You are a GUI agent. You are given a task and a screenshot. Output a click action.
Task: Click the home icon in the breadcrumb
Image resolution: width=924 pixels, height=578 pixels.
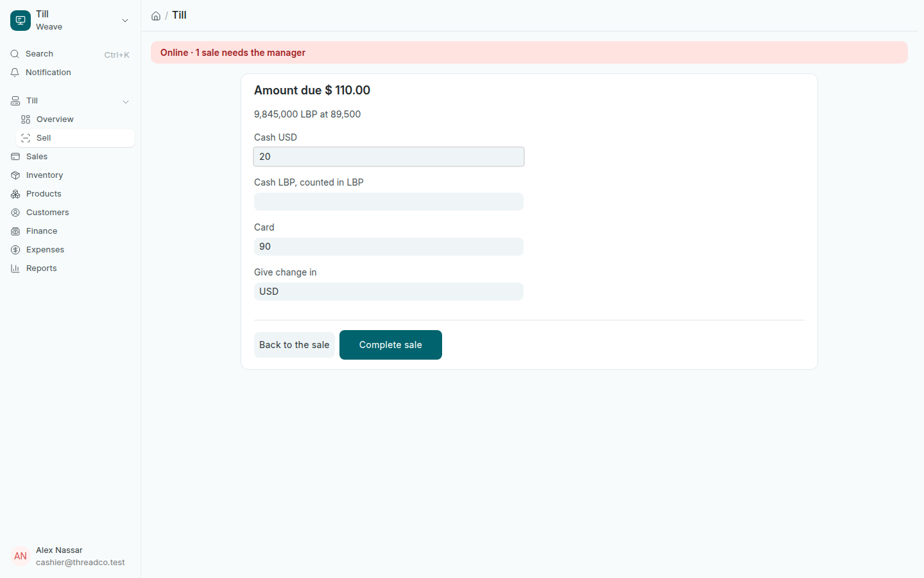pos(156,16)
